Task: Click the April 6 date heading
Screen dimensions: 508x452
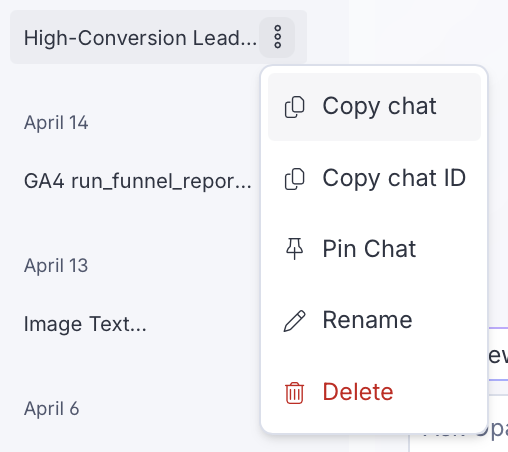Action: point(51,408)
